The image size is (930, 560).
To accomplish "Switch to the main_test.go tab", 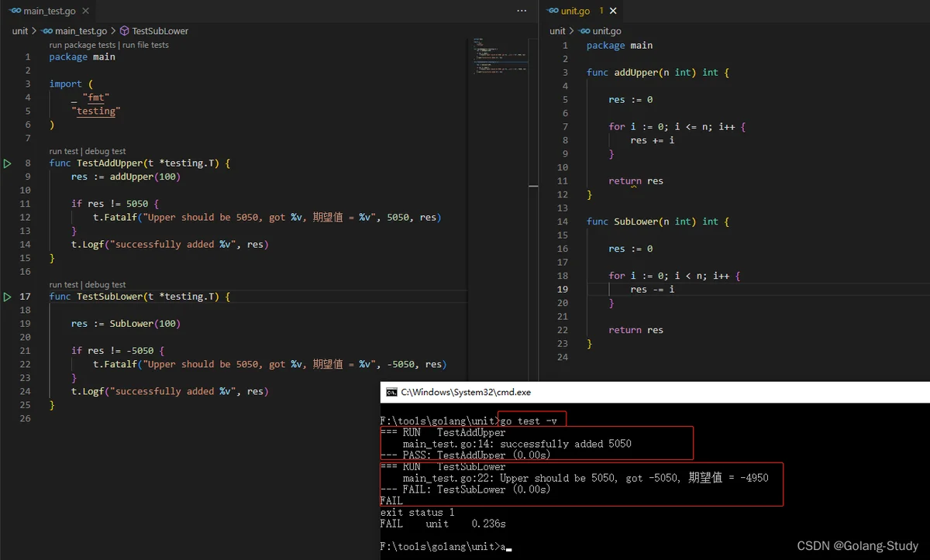I will [x=48, y=12].
